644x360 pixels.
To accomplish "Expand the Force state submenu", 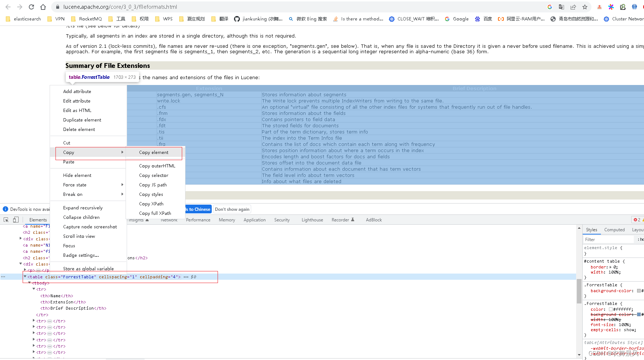I will (x=74, y=185).
